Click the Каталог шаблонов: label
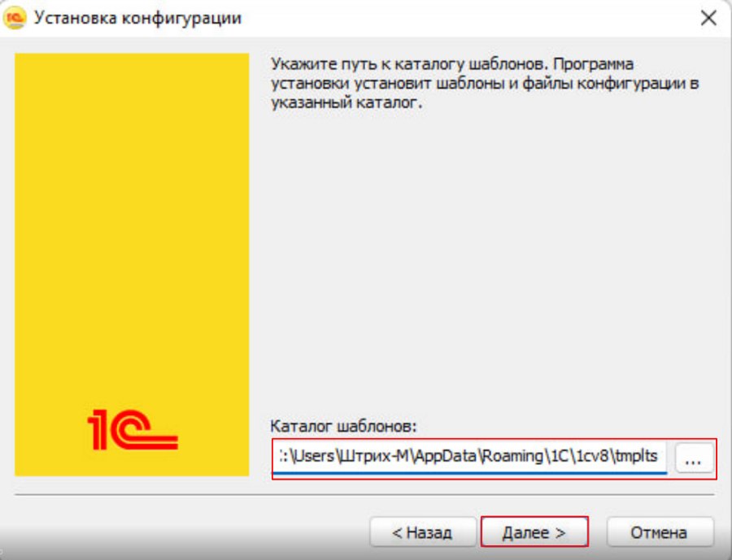 343,426
